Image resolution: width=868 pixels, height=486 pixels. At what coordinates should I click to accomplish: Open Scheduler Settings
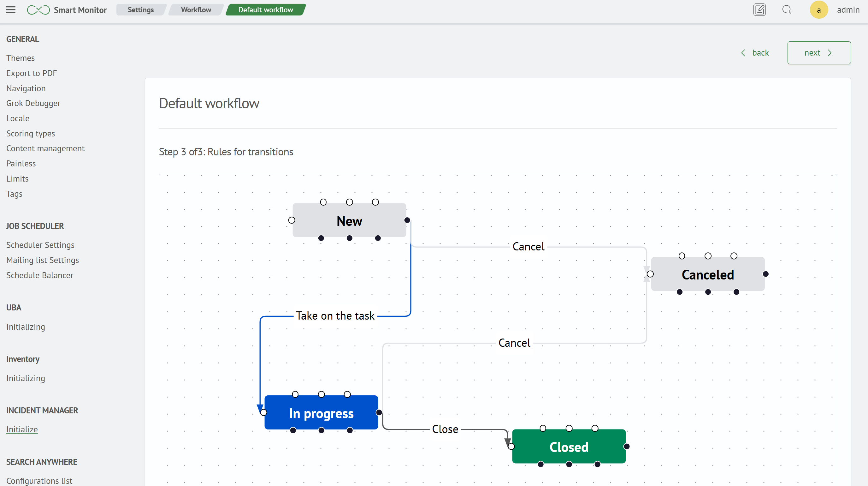40,245
